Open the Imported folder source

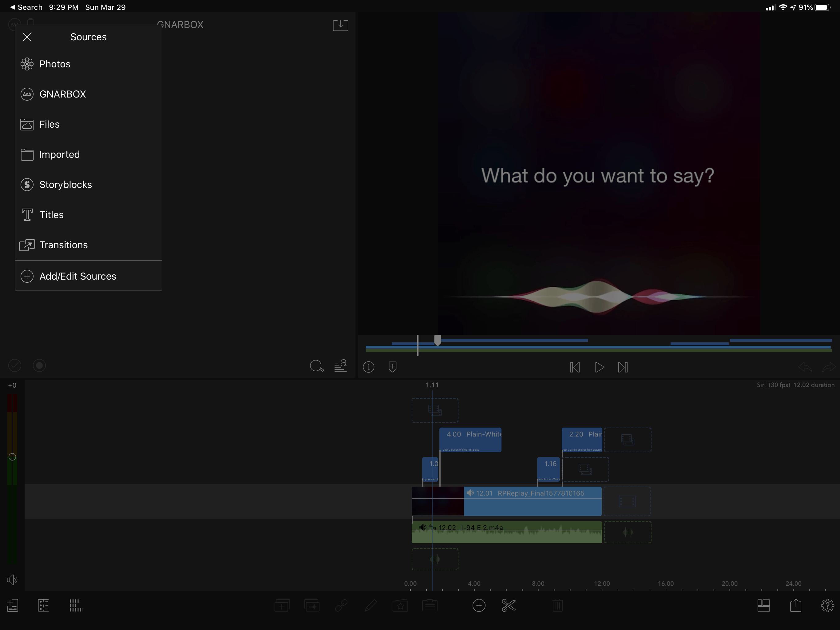click(89, 154)
